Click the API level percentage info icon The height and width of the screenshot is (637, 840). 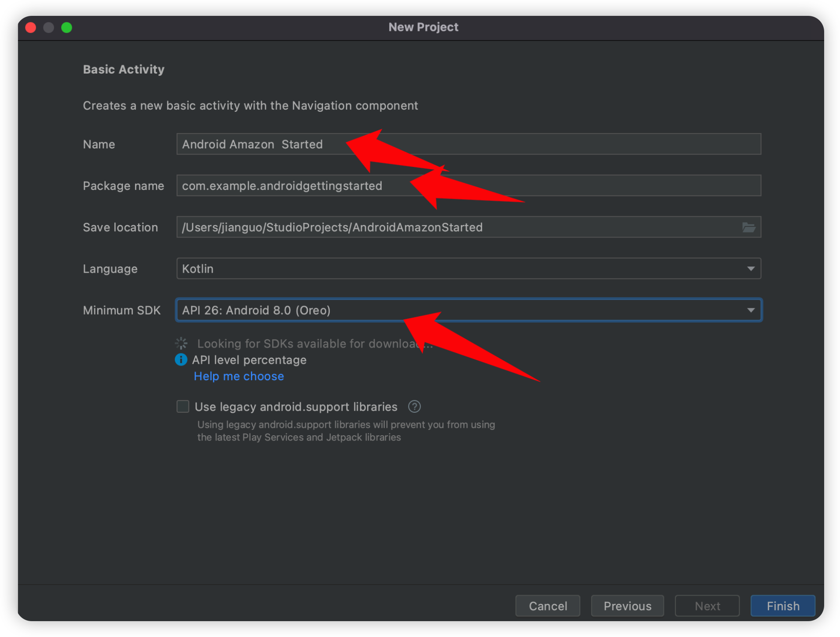(x=181, y=359)
